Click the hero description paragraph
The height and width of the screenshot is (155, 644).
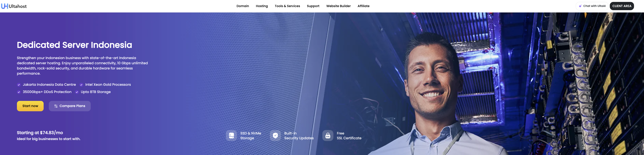82,66
